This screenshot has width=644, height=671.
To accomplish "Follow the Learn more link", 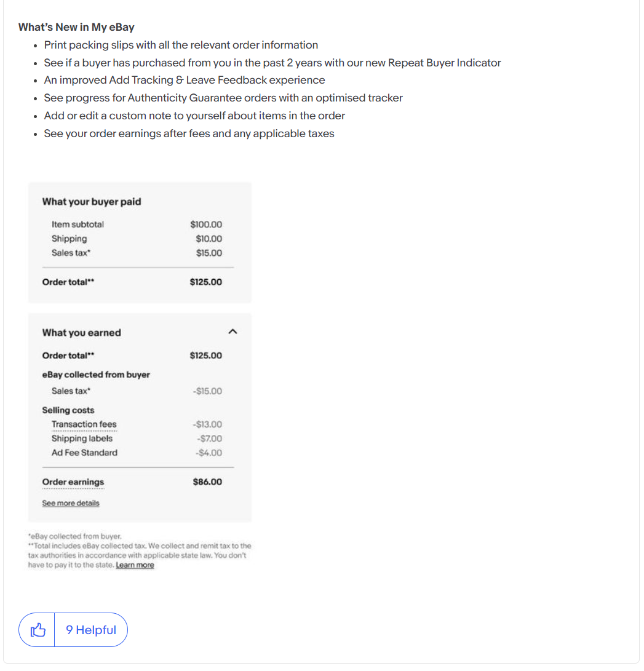I will (135, 565).
